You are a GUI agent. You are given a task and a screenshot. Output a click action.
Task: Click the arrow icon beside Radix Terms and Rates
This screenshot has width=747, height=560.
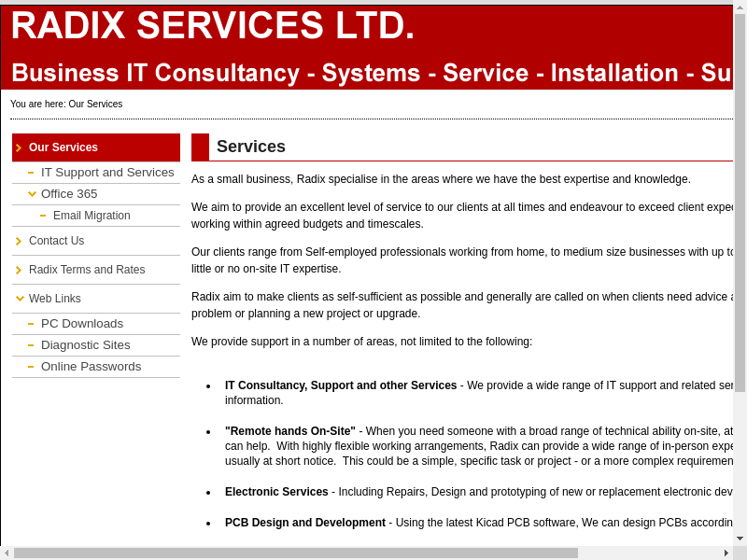19,270
